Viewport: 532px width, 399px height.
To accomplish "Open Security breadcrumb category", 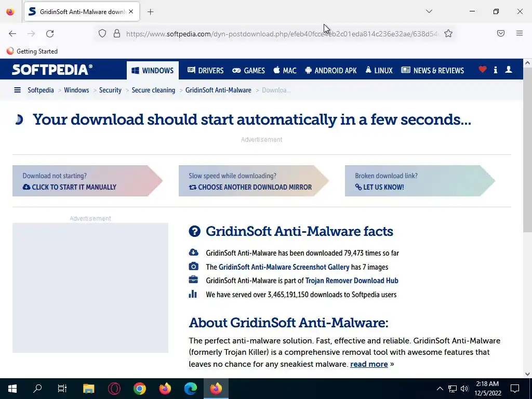I will tap(110, 90).
